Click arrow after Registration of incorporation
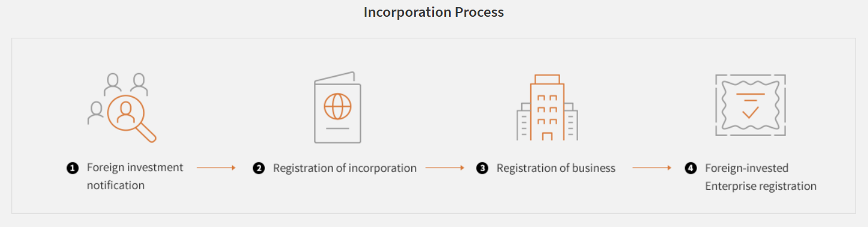 [x=445, y=168]
